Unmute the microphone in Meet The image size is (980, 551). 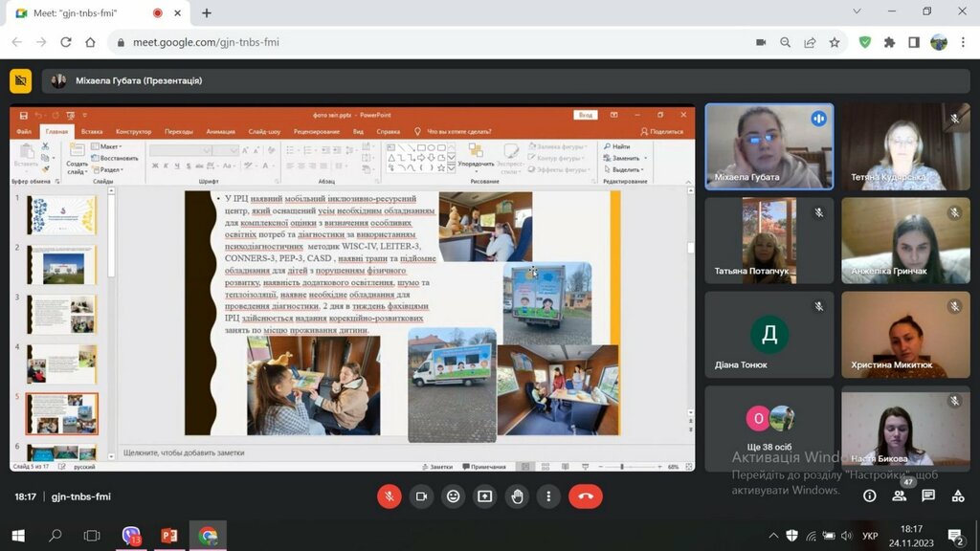coord(389,496)
